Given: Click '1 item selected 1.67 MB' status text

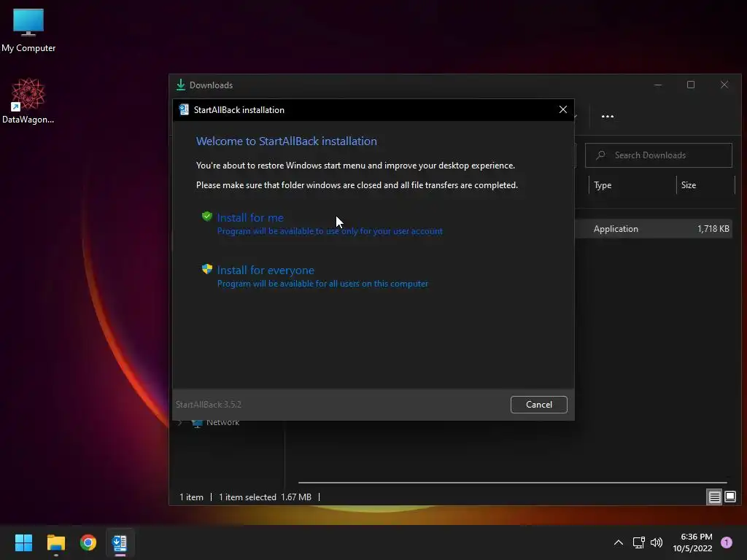Looking at the screenshot, I should click(x=265, y=497).
